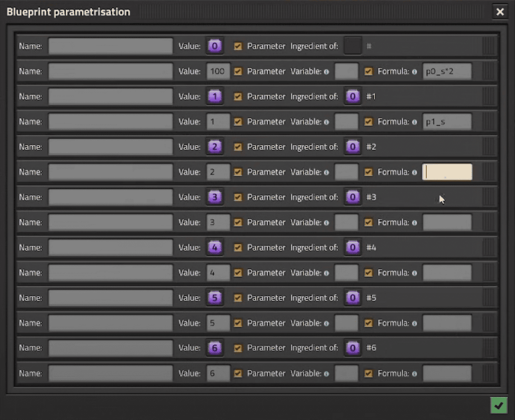Viewport: 515px width, 420px height.
Task: Click Variable info icon in value 2 row
Action: tap(327, 172)
